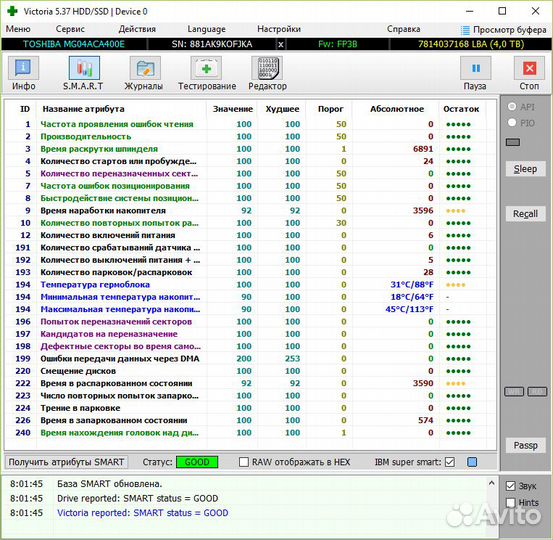
Task: Switch to the Тестирование testing icon
Action: (x=206, y=68)
